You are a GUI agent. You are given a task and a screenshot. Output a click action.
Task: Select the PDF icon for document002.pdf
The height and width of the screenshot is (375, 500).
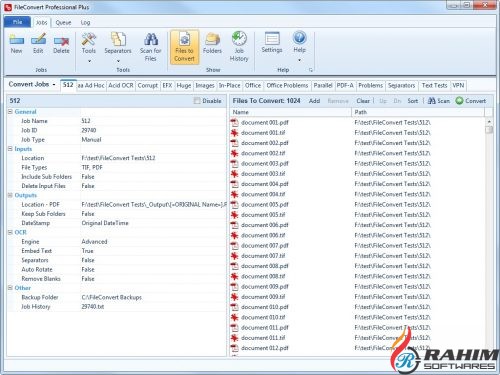[235, 143]
